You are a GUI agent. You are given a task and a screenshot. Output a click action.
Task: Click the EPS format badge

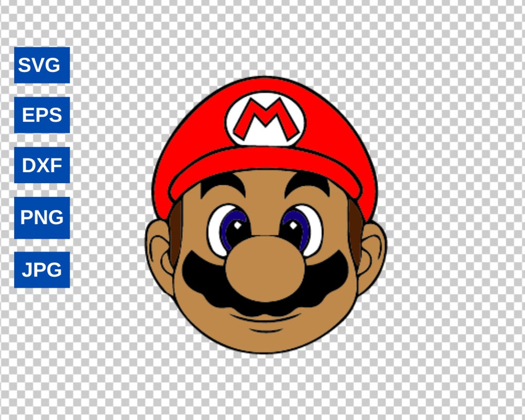42,116
